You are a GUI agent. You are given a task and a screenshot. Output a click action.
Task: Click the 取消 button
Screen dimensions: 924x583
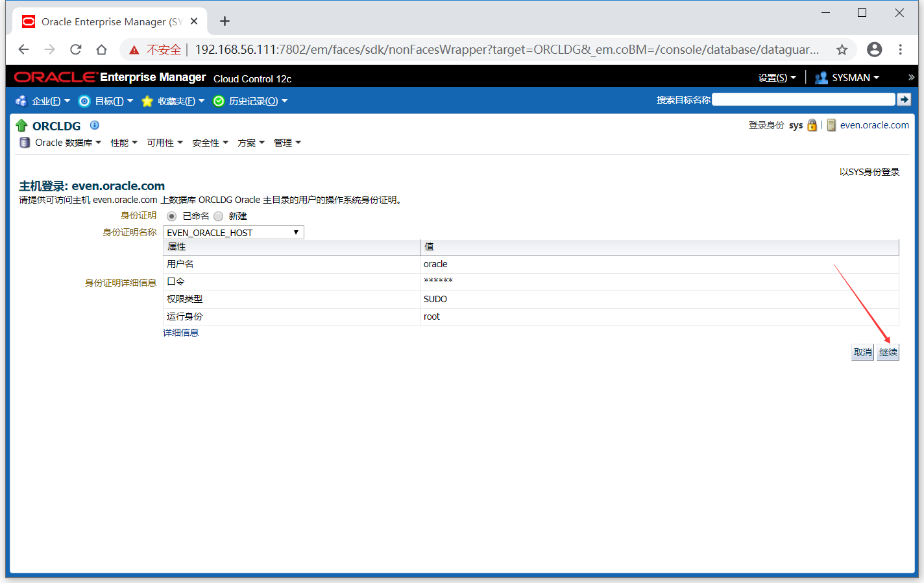pos(862,352)
